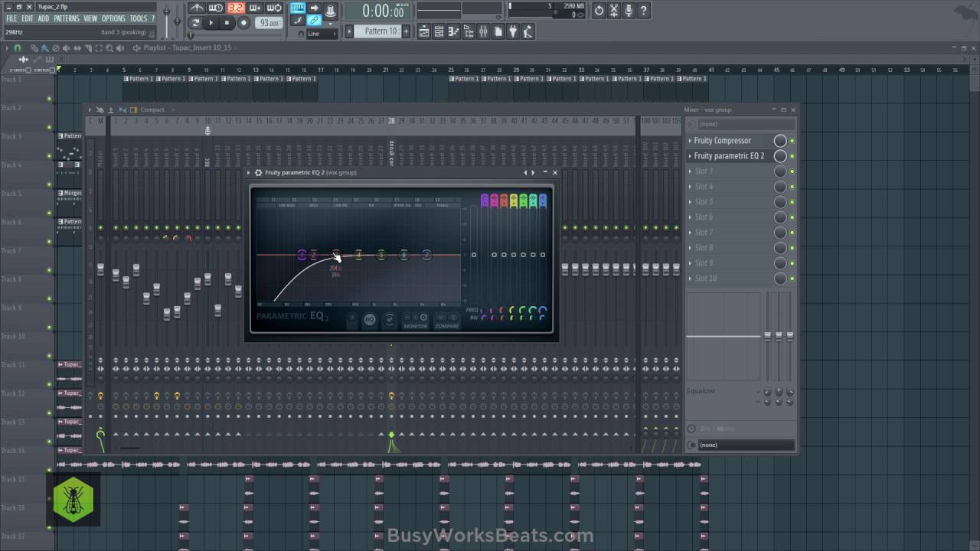Open the OPTIONS menu
This screenshot has width=980, height=551.
click(113, 18)
